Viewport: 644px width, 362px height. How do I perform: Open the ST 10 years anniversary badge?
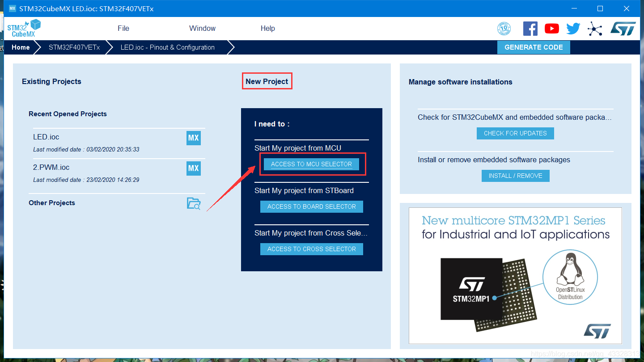504,29
